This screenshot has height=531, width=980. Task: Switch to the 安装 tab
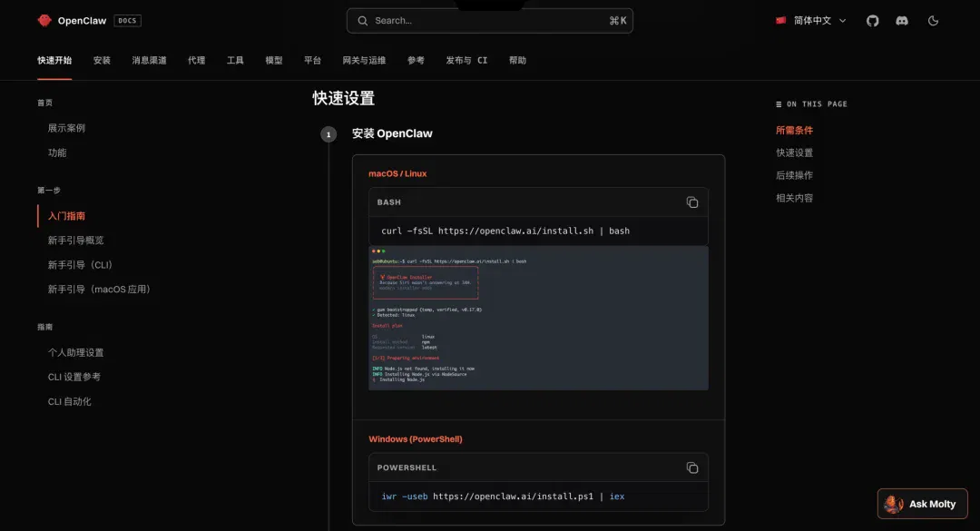[102, 60]
